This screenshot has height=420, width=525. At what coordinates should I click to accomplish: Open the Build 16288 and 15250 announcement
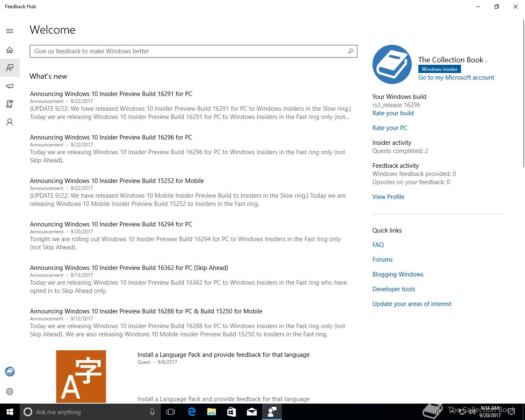pyautogui.click(x=146, y=311)
